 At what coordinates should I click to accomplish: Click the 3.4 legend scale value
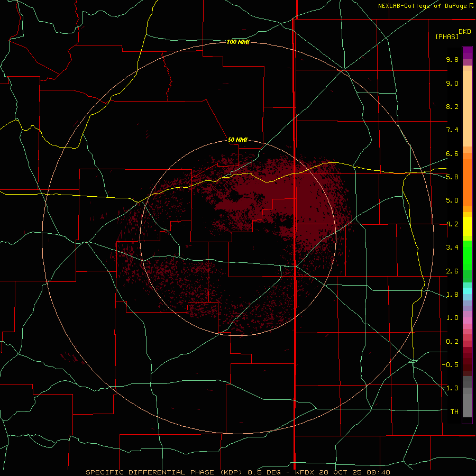point(452,248)
